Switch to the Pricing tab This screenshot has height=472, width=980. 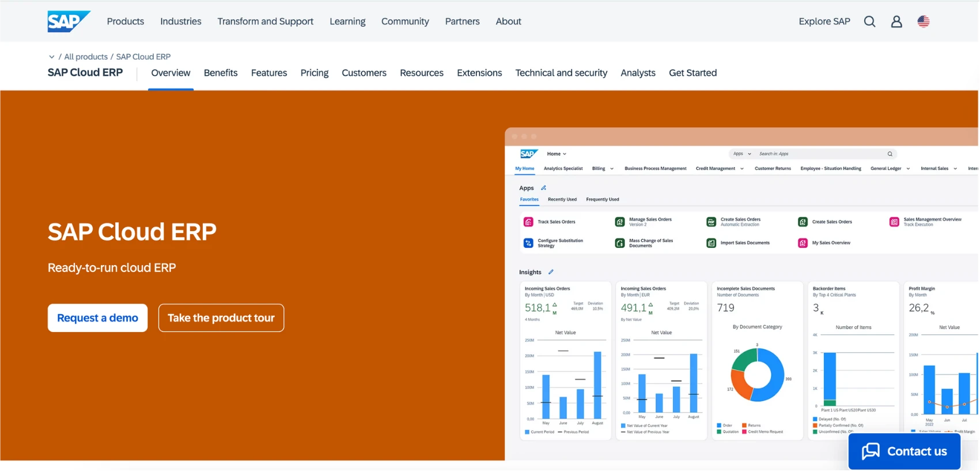tap(315, 73)
